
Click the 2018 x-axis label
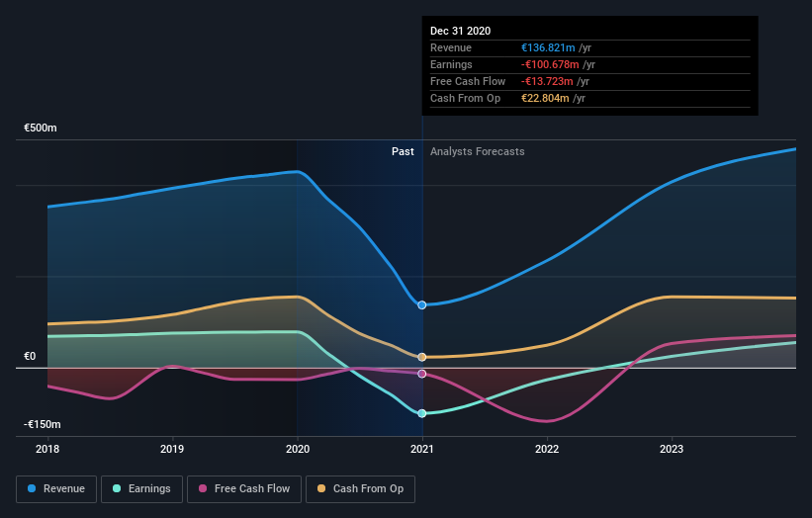pos(47,449)
